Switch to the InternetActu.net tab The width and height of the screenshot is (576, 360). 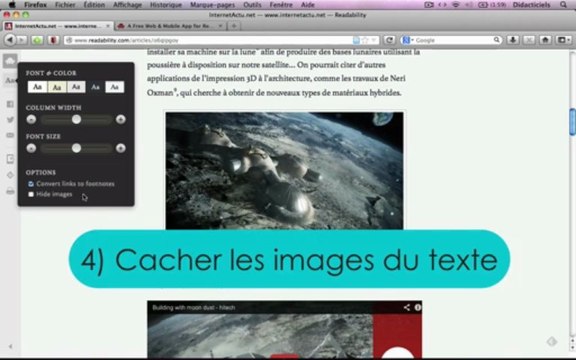[57, 26]
